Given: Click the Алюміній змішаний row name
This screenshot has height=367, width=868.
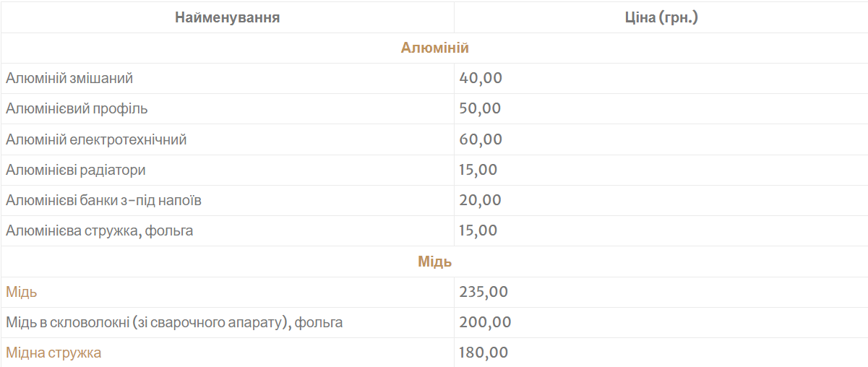Looking at the screenshot, I should pyautogui.click(x=69, y=78).
